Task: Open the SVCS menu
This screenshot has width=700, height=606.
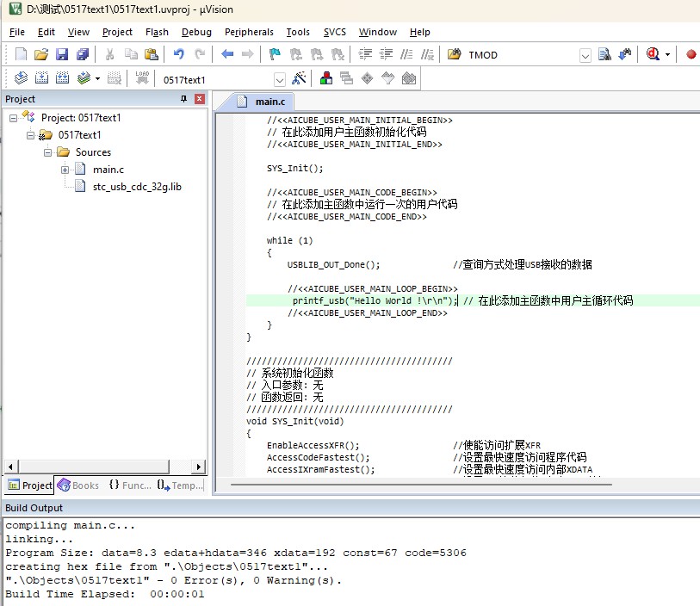Action: [x=334, y=32]
